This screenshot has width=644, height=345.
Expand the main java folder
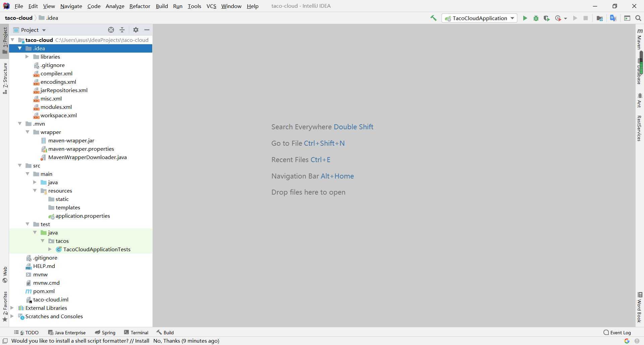pos(35,182)
